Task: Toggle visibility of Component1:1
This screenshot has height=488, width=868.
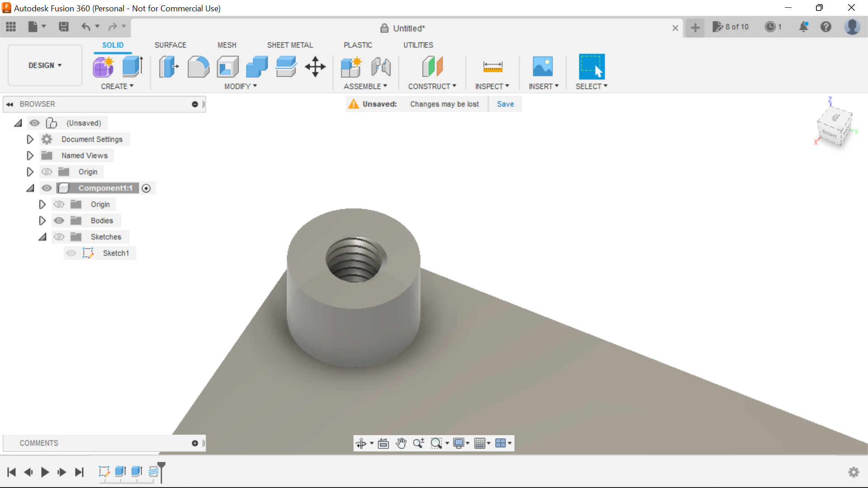Action: coord(47,188)
